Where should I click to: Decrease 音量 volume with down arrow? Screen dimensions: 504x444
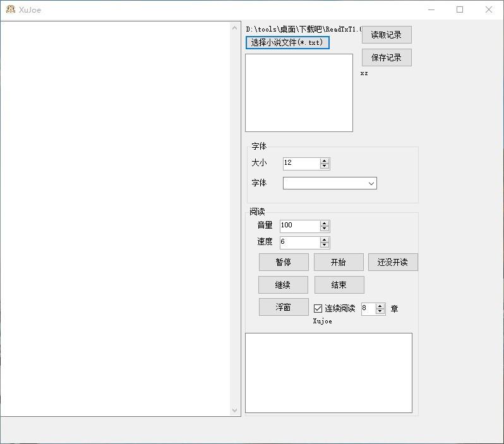[x=325, y=229]
